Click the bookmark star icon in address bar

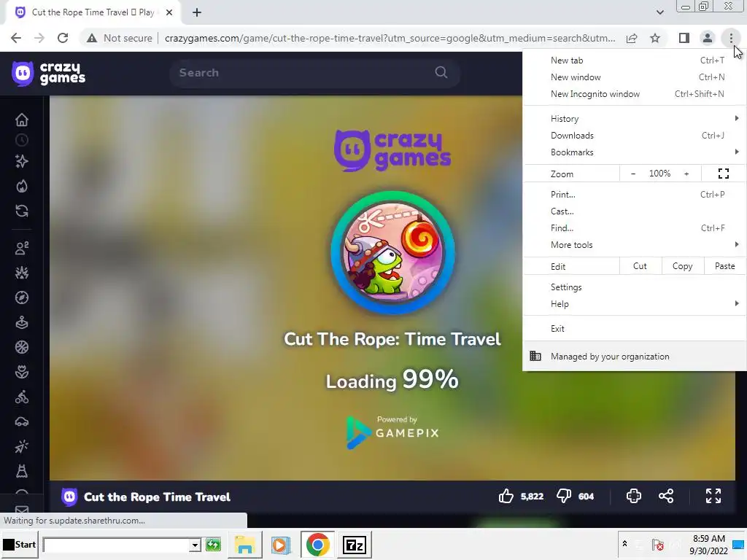pos(655,38)
